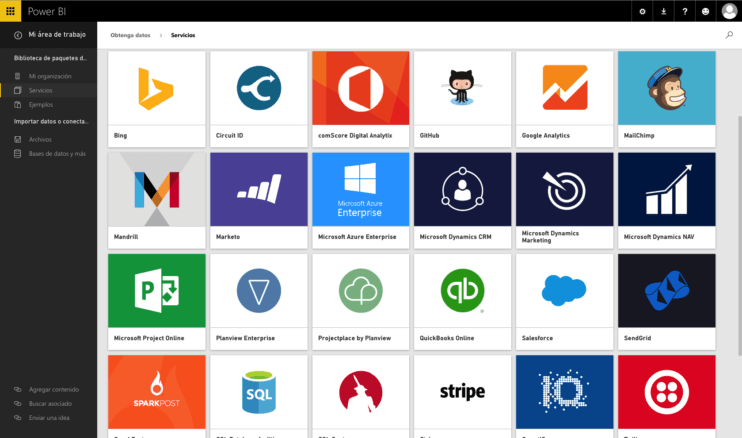Click the download arrow icon
Screen dimensions: 742x438
[x=664, y=11]
